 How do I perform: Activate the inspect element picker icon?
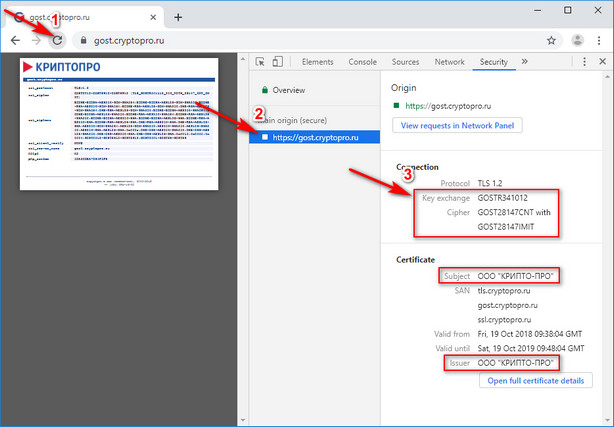click(260, 62)
